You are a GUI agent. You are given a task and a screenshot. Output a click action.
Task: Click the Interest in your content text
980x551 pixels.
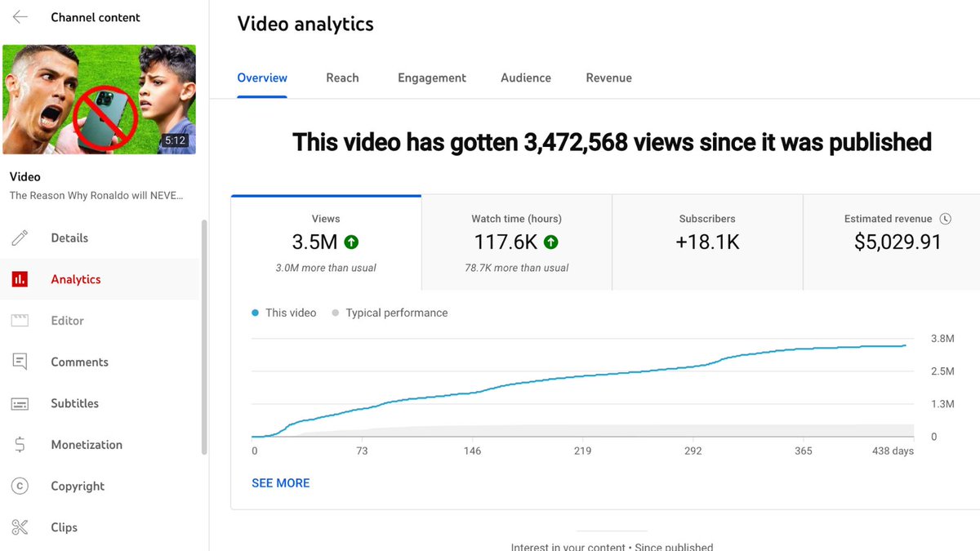(x=612, y=546)
